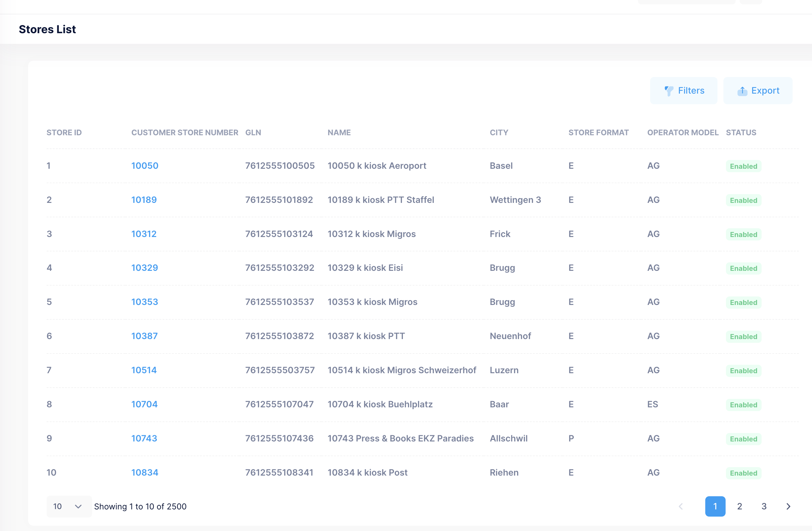812x531 pixels.
Task: Click city 'Neuenhof' cell
Action: click(511, 336)
